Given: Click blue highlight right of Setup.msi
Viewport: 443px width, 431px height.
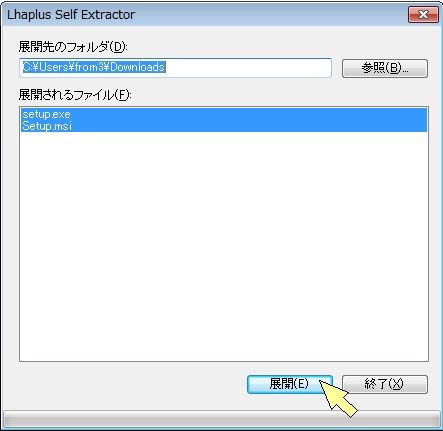Looking at the screenshot, I should point(249,126).
